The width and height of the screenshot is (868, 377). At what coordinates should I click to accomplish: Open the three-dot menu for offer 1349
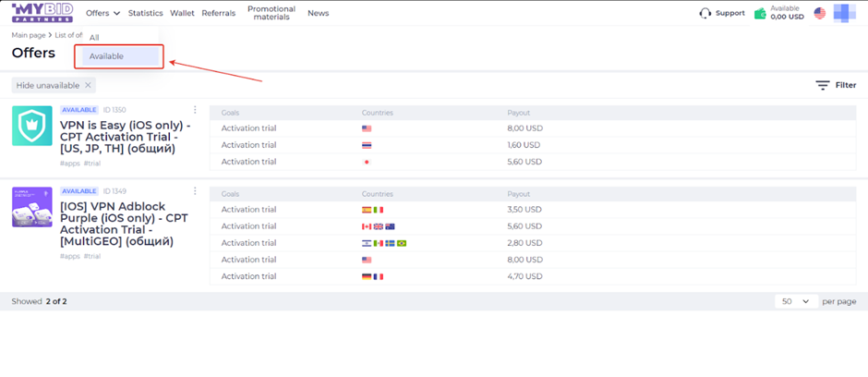195,191
